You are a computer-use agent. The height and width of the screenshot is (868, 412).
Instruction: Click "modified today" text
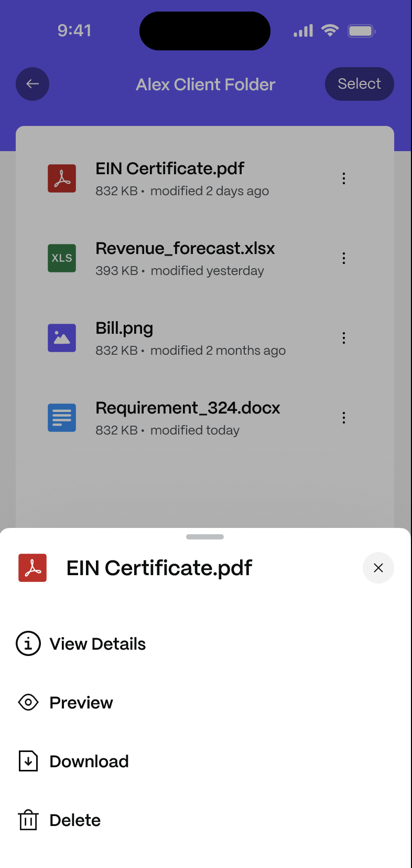click(195, 430)
